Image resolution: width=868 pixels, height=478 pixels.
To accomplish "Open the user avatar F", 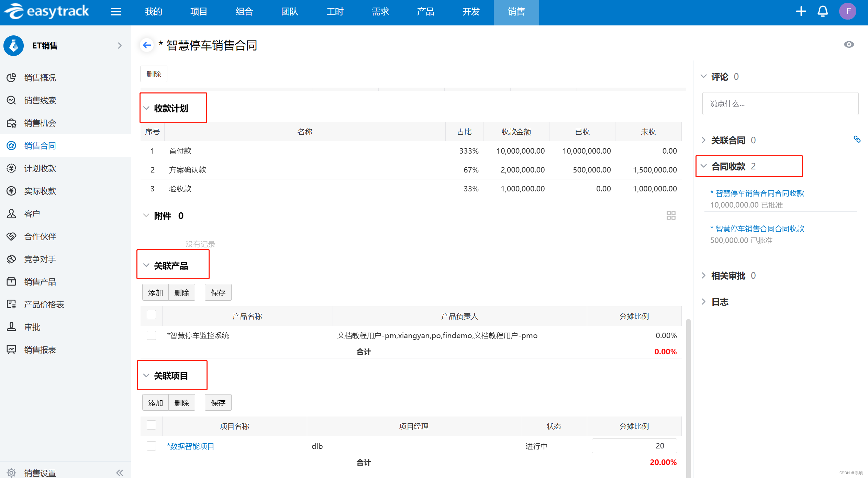I will (x=848, y=12).
